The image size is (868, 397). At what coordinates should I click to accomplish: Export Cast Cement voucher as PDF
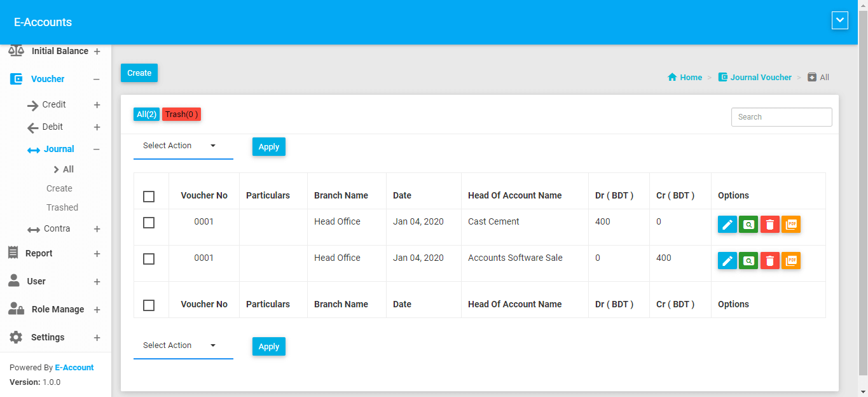(791, 225)
